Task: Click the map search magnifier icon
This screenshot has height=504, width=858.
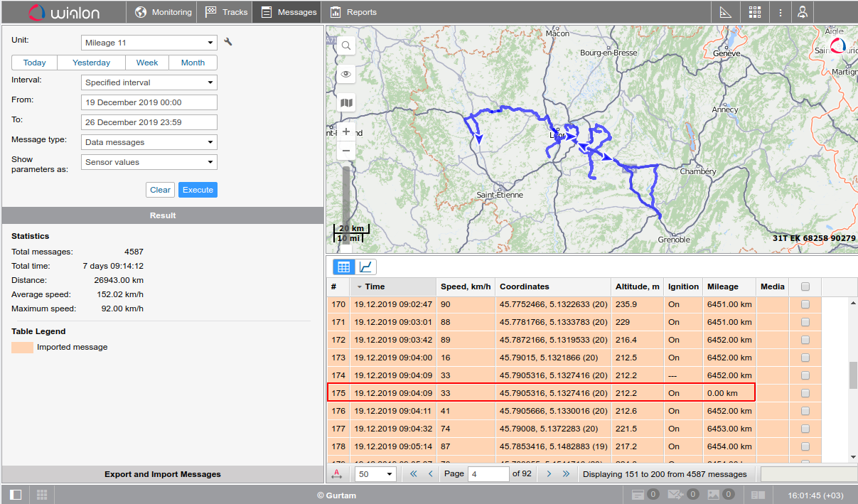Action: click(346, 45)
